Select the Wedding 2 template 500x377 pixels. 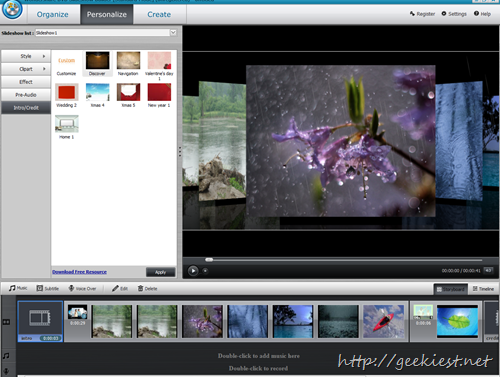[66, 95]
